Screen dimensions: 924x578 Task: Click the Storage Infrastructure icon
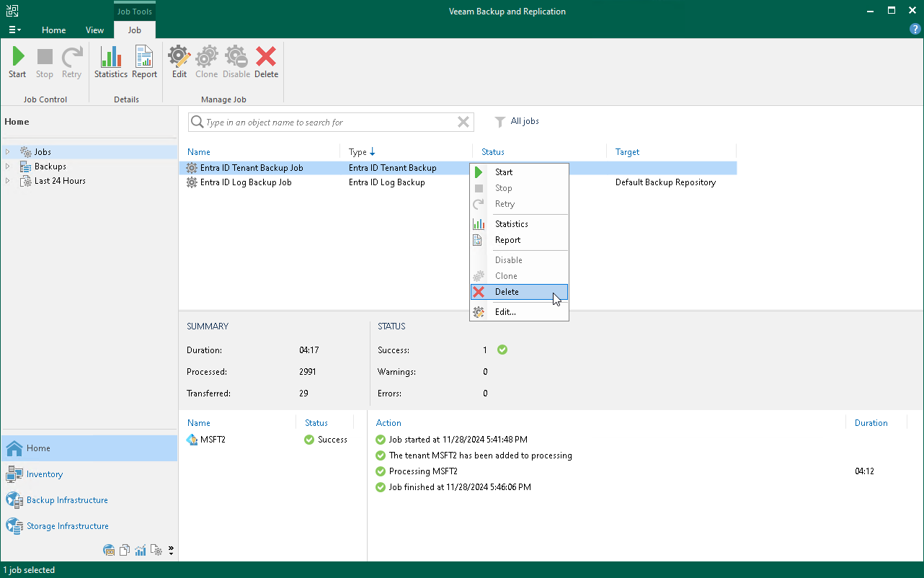pyautogui.click(x=14, y=526)
